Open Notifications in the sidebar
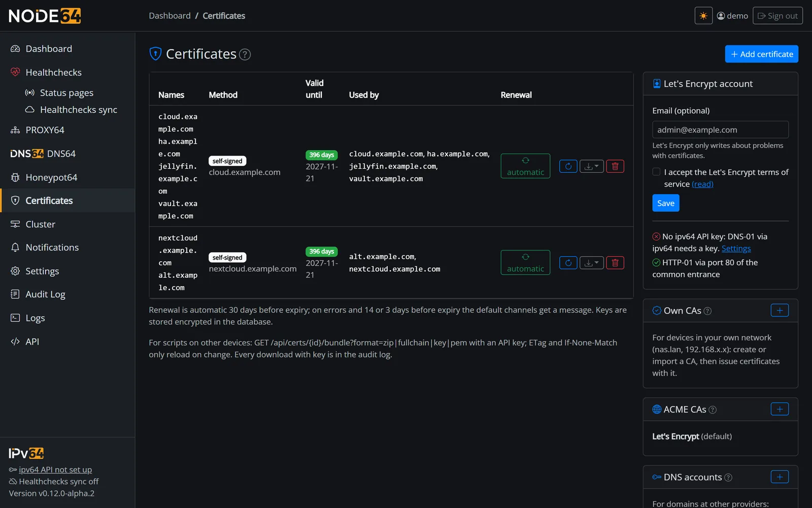The width and height of the screenshot is (812, 508). [67, 247]
